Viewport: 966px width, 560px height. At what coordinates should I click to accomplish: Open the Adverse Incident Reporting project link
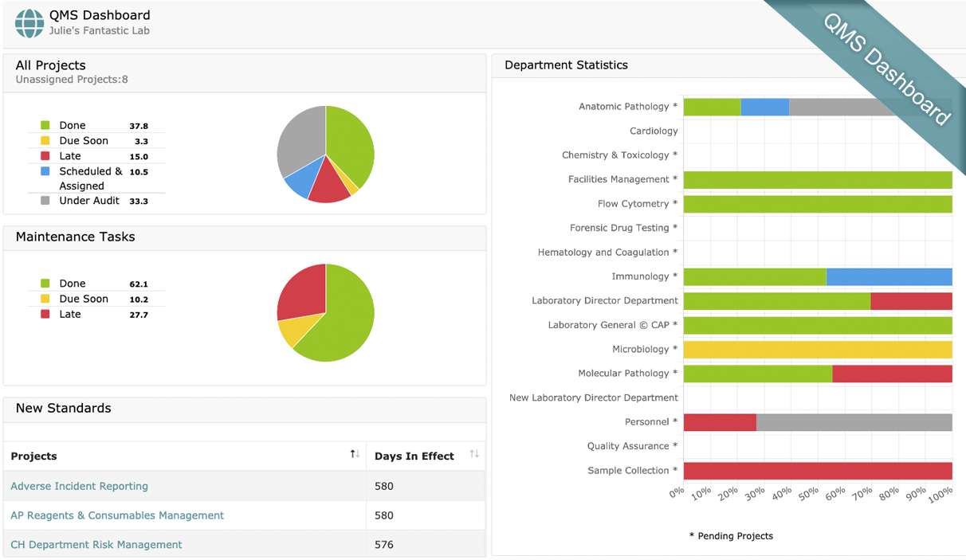79,486
